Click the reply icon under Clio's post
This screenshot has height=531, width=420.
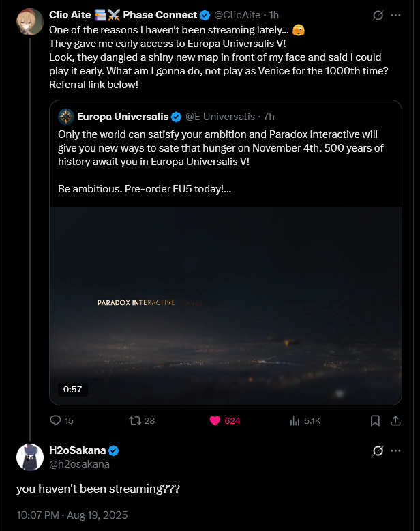pyautogui.click(x=56, y=421)
